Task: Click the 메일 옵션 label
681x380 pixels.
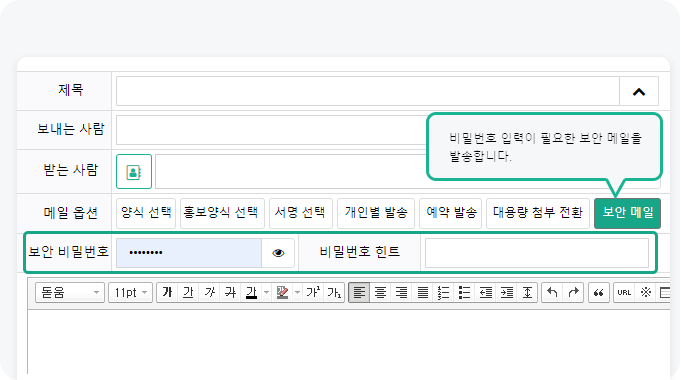Action: [70, 213]
